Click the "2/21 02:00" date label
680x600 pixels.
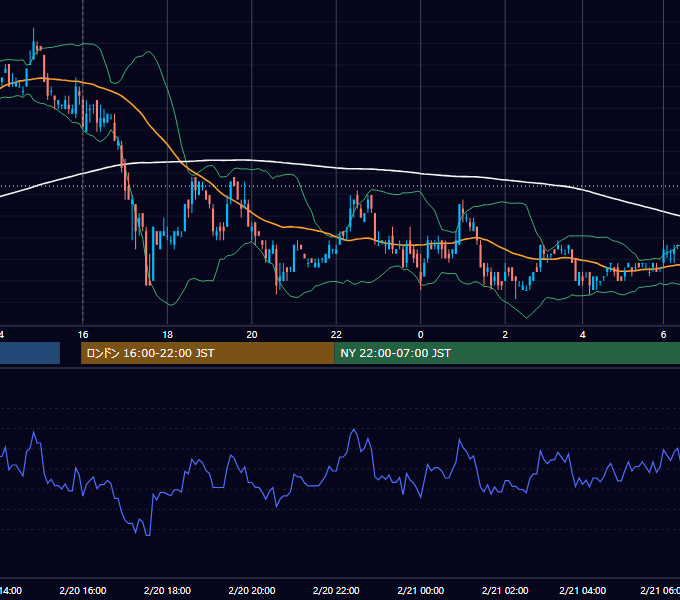[505, 590]
